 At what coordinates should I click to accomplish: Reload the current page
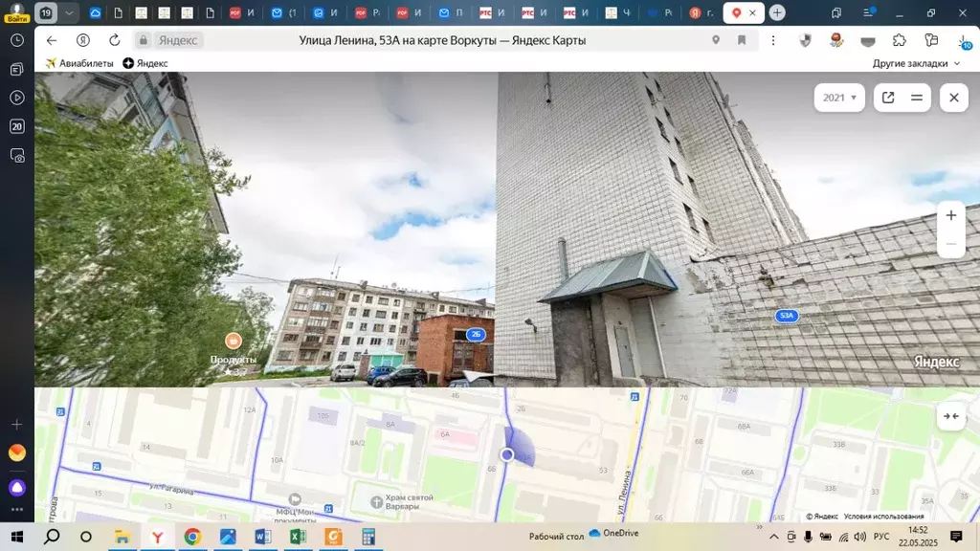(x=115, y=40)
